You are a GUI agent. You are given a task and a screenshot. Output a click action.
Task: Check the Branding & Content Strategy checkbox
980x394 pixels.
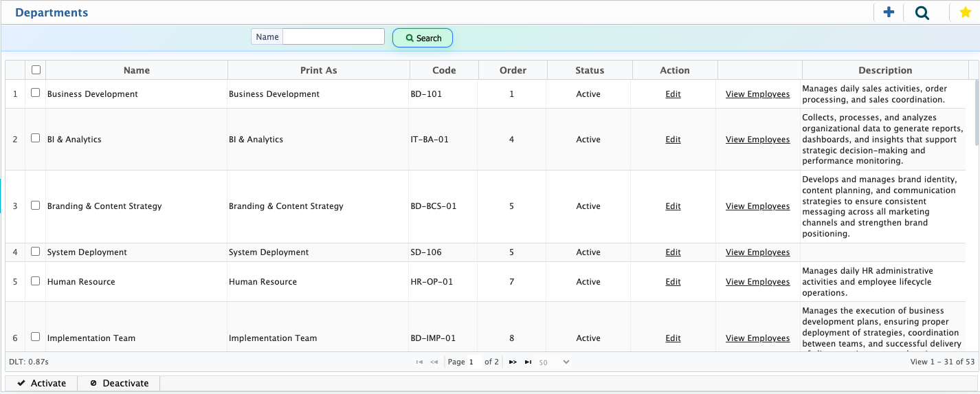(36, 206)
